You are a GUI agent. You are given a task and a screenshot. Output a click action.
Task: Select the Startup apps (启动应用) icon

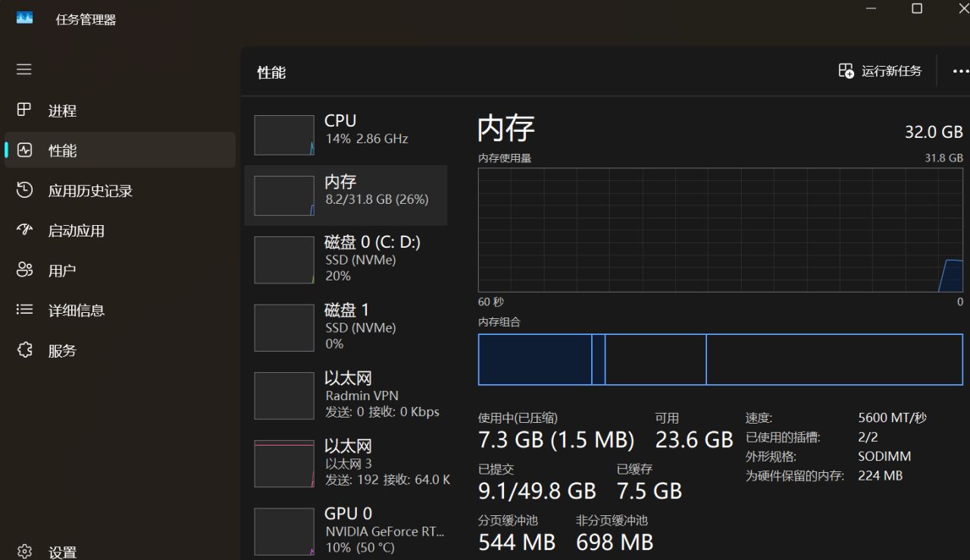[24, 230]
